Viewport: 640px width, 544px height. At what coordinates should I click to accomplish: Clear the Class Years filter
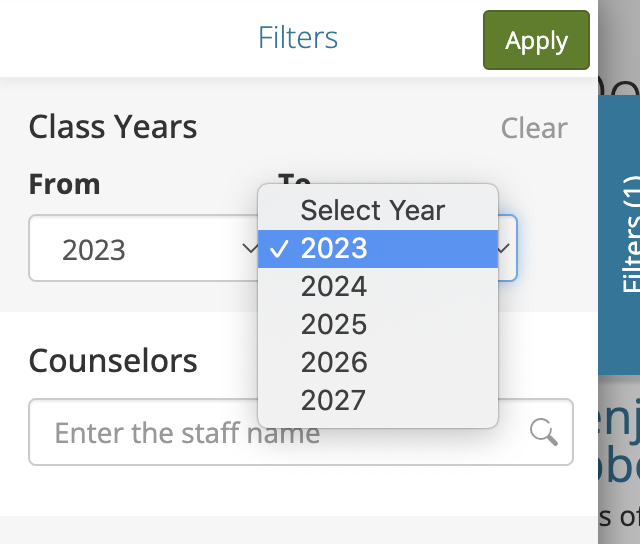[x=534, y=128]
